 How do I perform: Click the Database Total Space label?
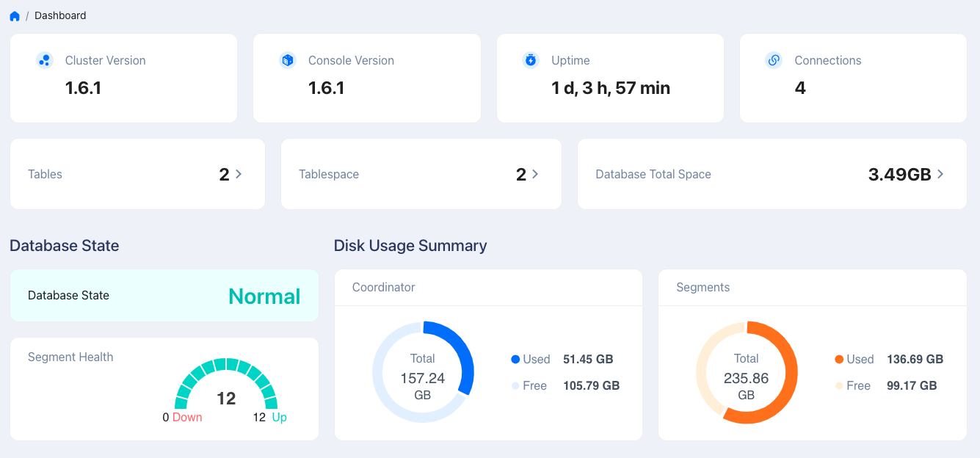[x=653, y=174]
